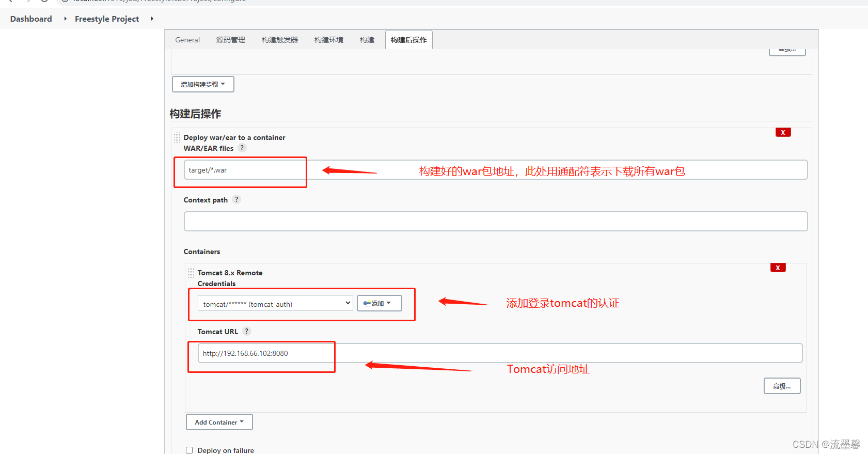Toggle Deploy on failure checkbox
The image size is (868, 454).
pyautogui.click(x=190, y=450)
